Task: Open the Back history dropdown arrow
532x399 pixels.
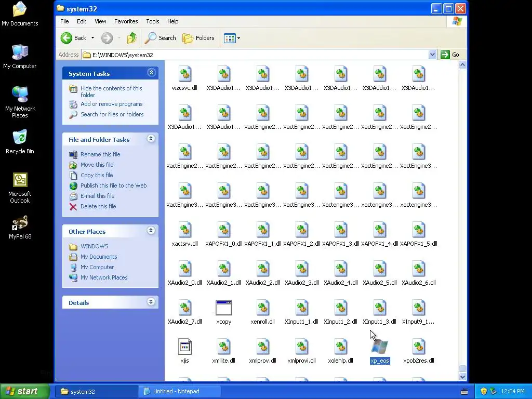Action: click(x=92, y=38)
